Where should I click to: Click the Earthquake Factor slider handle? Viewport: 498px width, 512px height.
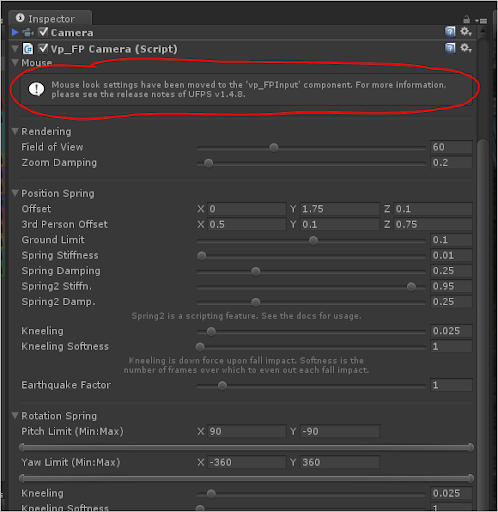[x=222, y=386]
